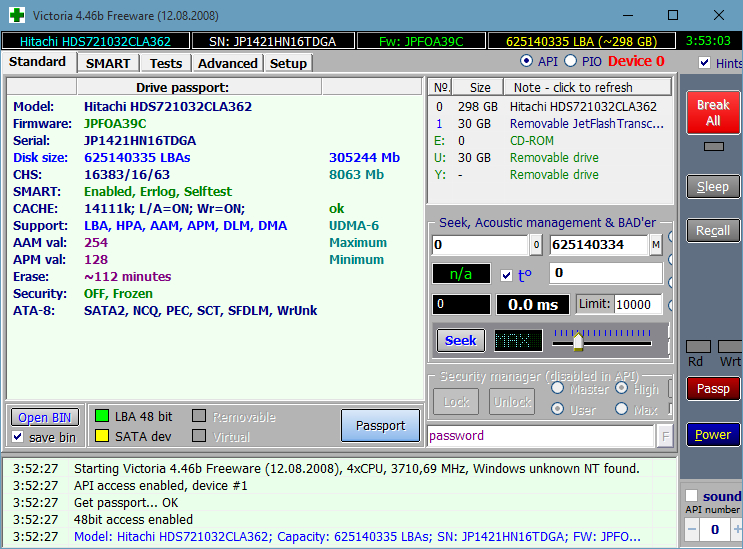Click the green cross Victoria app icon
Image resolution: width=743 pixels, height=549 pixels.
[17, 15]
